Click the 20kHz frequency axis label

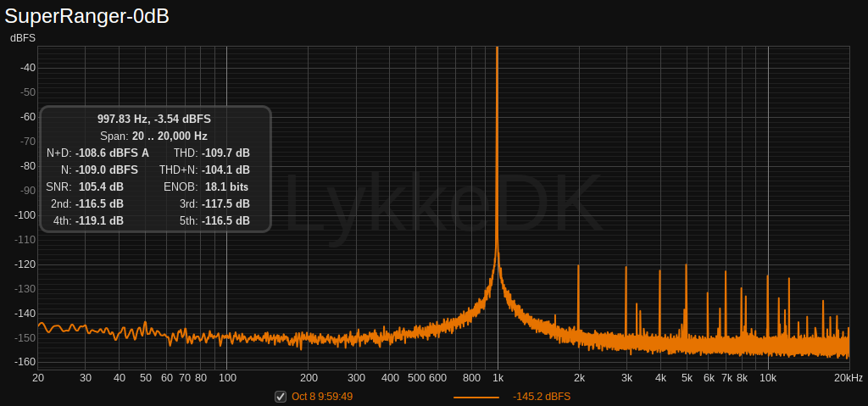pos(849,378)
